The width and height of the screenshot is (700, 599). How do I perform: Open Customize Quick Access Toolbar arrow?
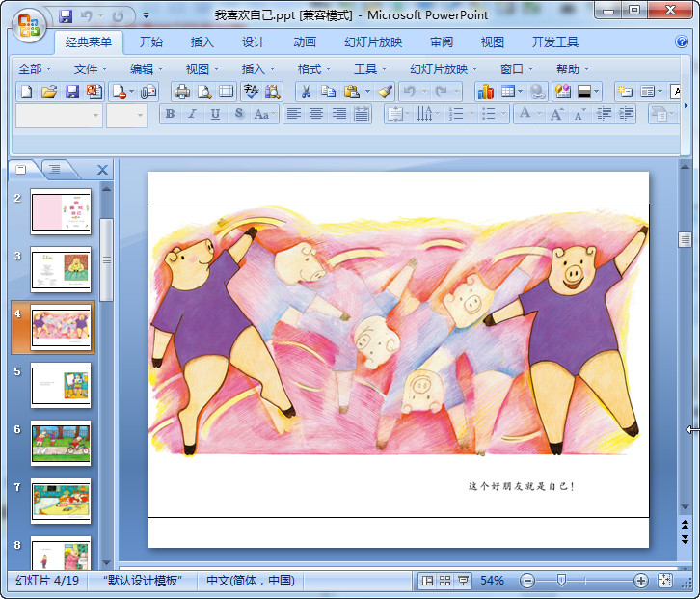click(146, 16)
